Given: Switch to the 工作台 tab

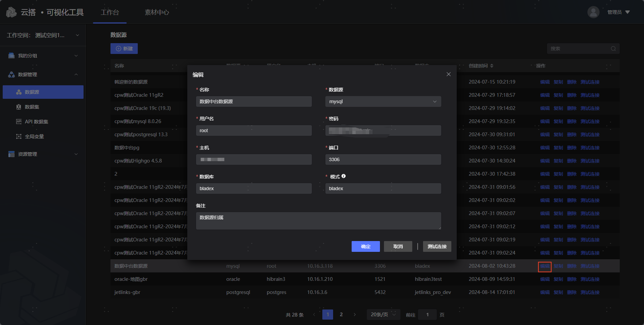Looking at the screenshot, I should pyautogui.click(x=110, y=12).
